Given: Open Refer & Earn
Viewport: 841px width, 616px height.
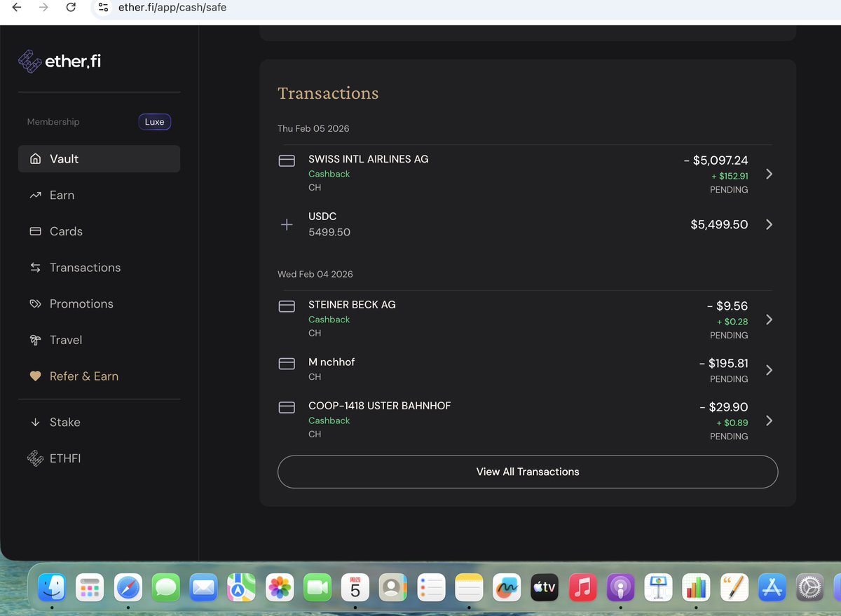Looking at the screenshot, I should tap(84, 376).
